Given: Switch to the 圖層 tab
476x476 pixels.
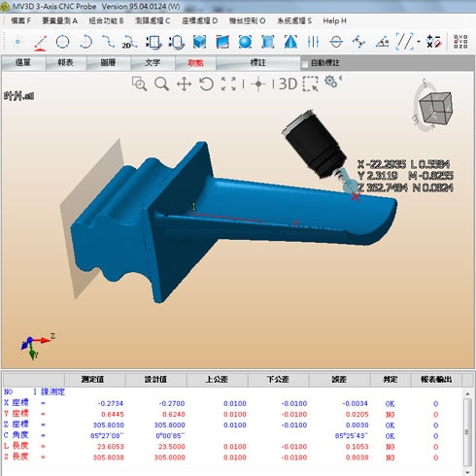Looking at the screenshot, I should (109, 62).
